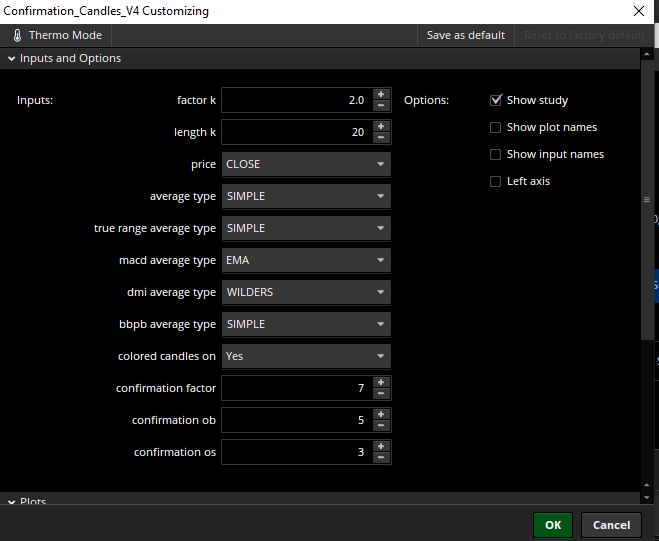Increase confirmation ob value
659x541 pixels.
[x=381, y=414]
